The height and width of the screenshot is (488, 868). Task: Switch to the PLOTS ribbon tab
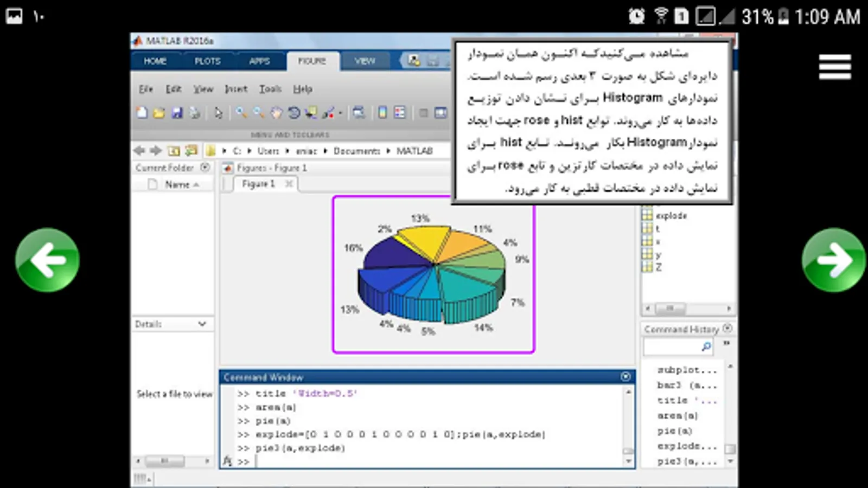click(208, 61)
